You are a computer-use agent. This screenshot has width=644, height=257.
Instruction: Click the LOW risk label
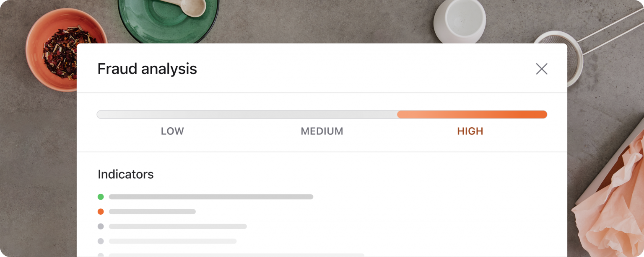pos(172,131)
